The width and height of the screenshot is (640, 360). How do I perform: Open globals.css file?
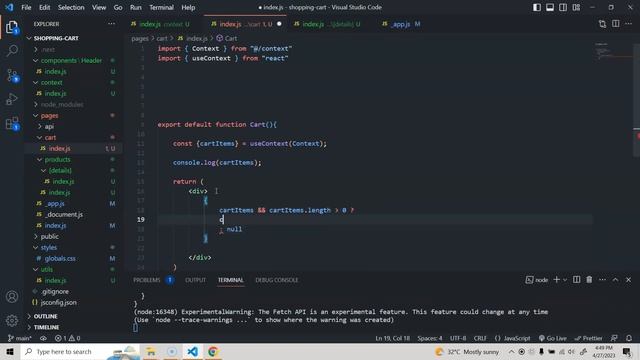(60, 258)
